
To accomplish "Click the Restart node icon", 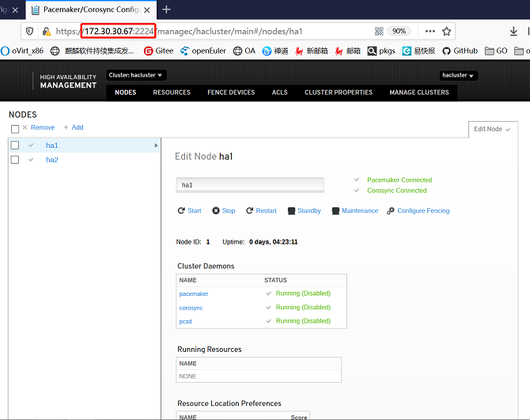I will [x=250, y=211].
